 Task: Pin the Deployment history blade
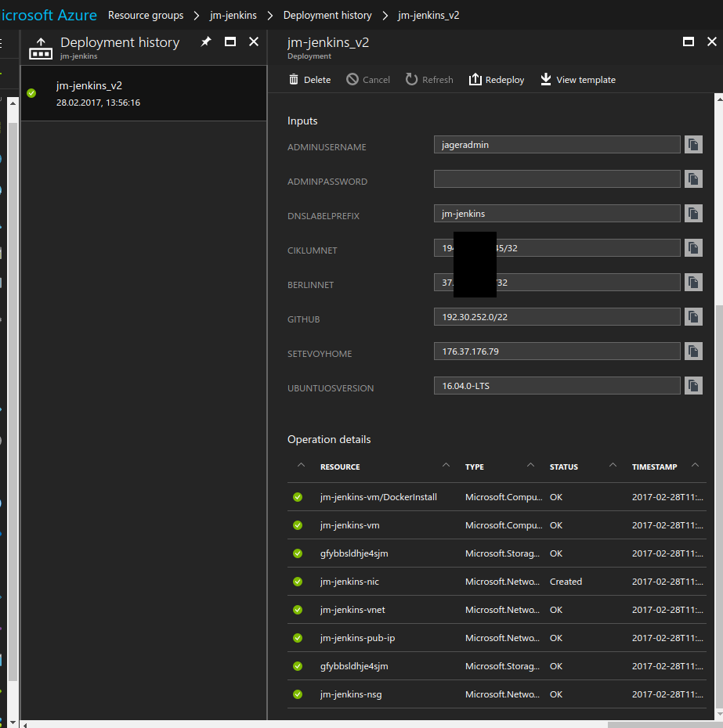206,41
